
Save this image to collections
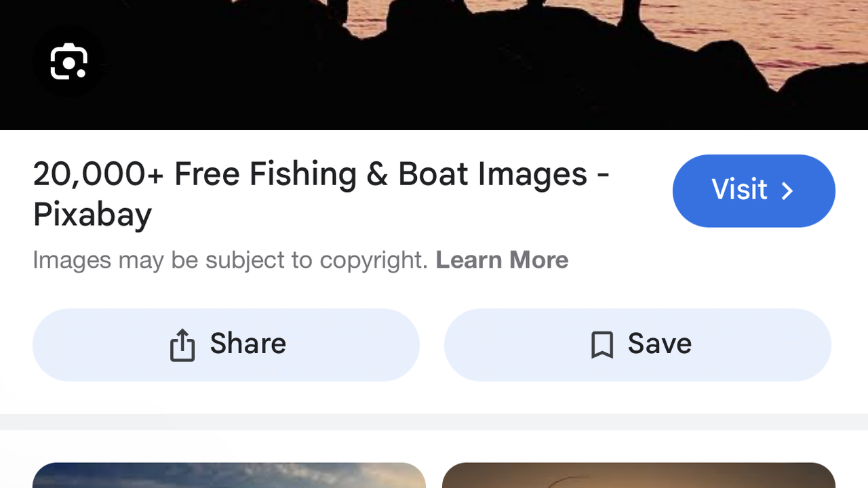[637, 345]
